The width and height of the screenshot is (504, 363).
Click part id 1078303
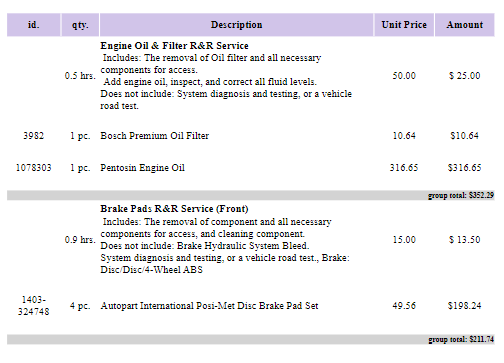pyautogui.click(x=34, y=168)
